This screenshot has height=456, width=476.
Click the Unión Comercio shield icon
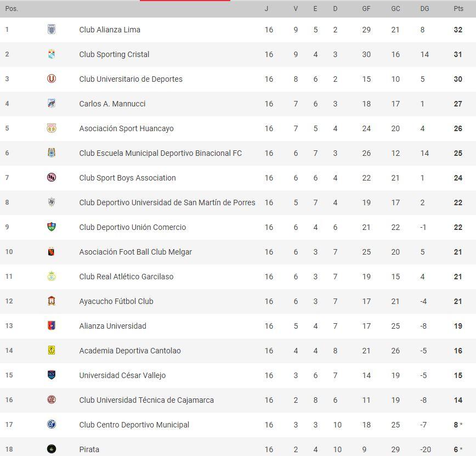52,227
